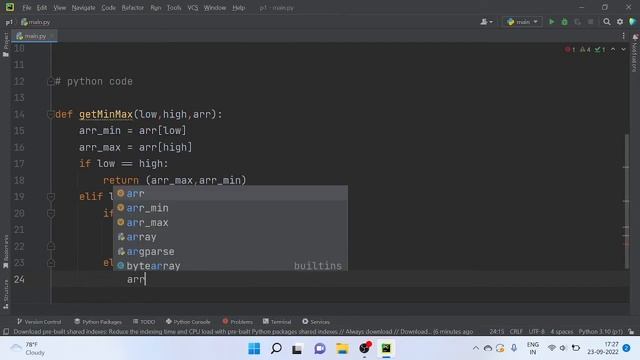The width and height of the screenshot is (640, 360).
Task: Click the Run with Coverage icon
Action: 578,22
